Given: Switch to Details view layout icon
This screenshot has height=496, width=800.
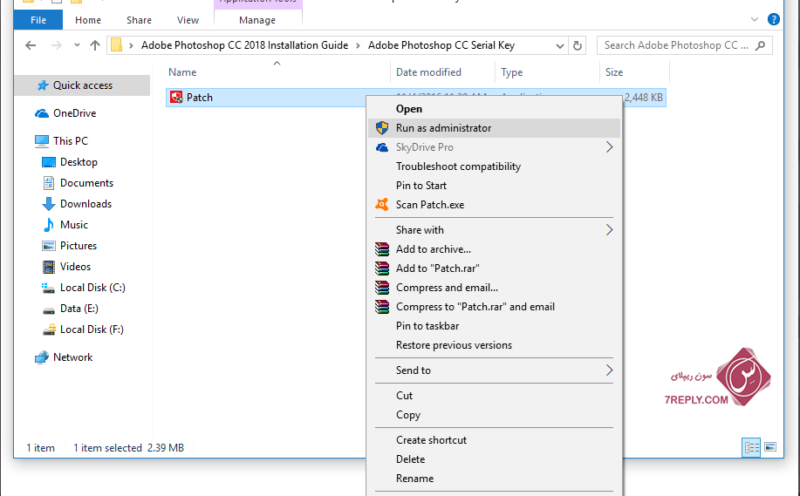Looking at the screenshot, I should click(751, 448).
